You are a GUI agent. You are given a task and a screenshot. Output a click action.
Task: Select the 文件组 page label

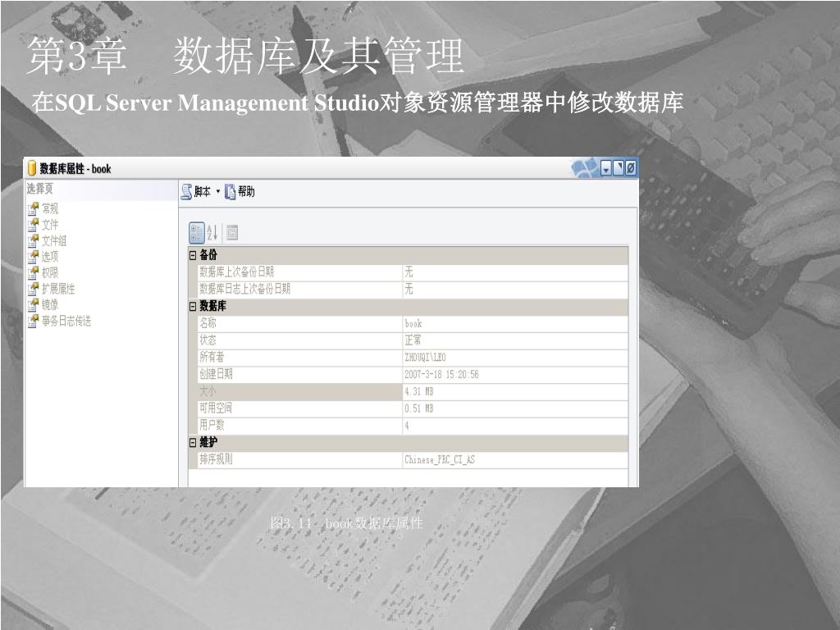coord(54,240)
